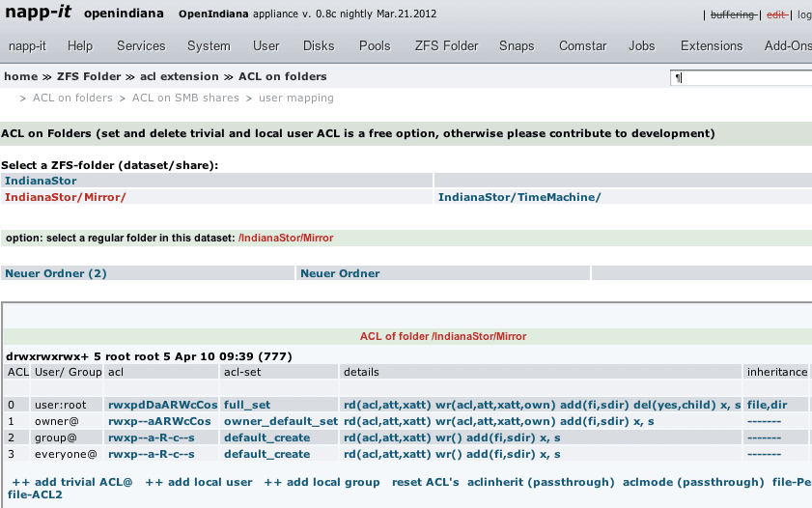Open the Pools menu
Screen dimensions: 812x508
[375, 45]
